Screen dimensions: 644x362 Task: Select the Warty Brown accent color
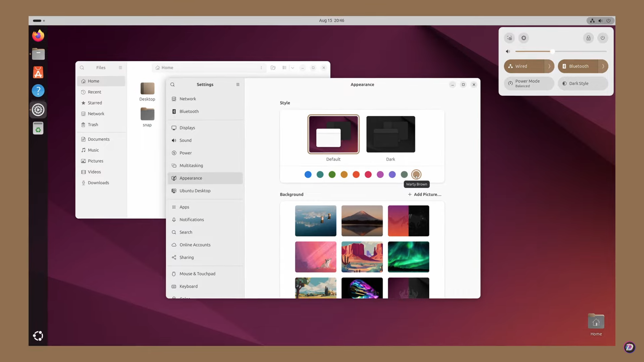tap(416, 174)
